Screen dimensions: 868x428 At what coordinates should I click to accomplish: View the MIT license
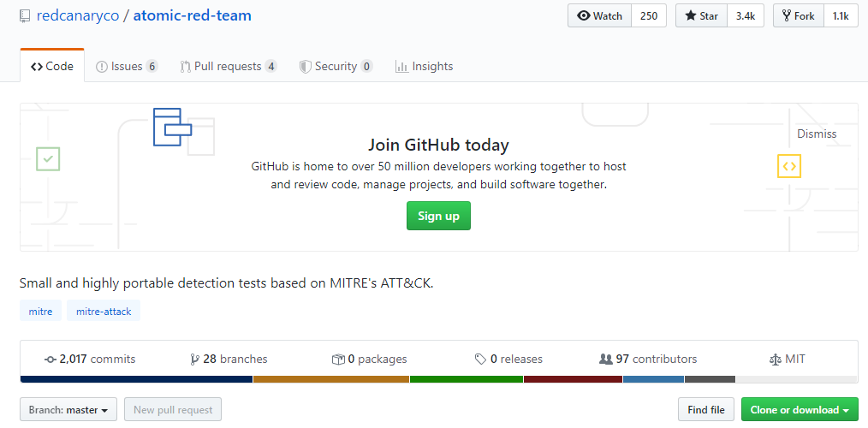[x=788, y=359]
